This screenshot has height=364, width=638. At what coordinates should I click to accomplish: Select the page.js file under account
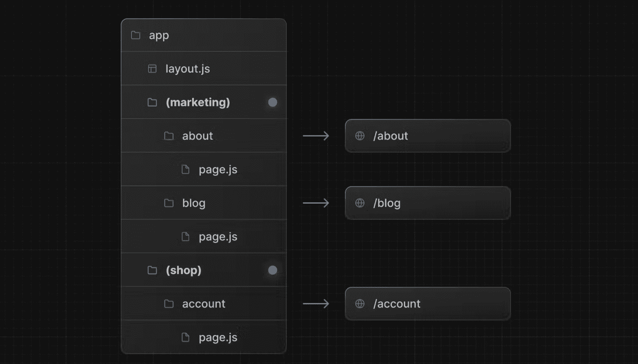coord(218,337)
